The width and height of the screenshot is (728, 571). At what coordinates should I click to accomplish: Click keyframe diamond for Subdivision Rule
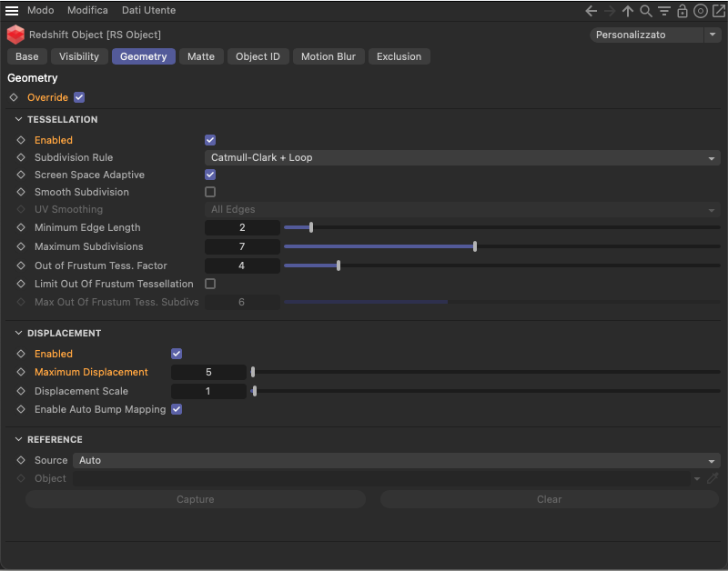coord(21,157)
